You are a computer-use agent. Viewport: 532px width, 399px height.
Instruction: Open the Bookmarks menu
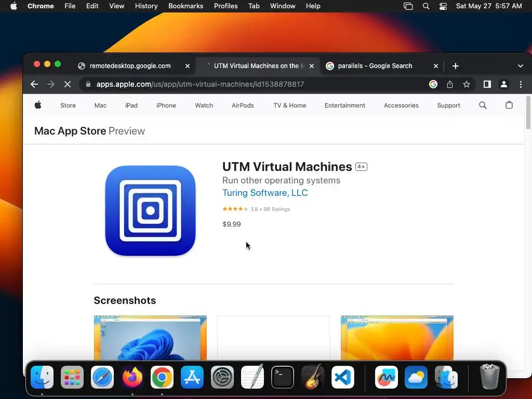click(185, 6)
